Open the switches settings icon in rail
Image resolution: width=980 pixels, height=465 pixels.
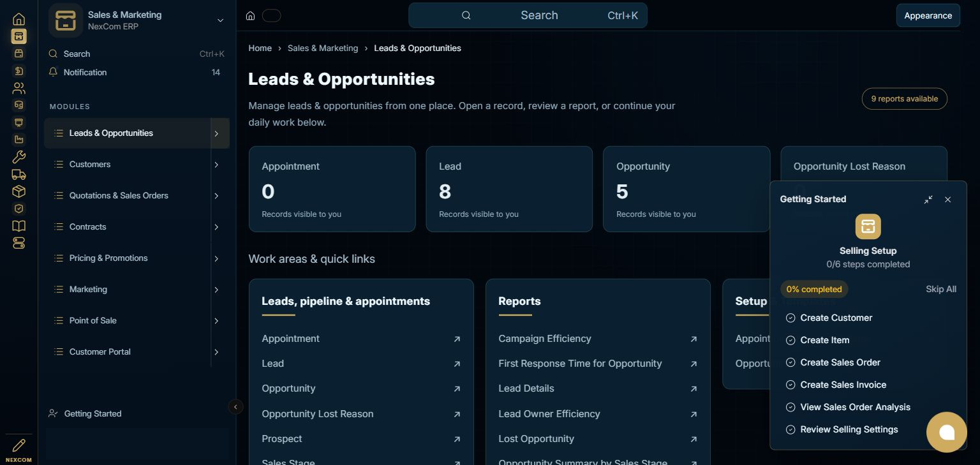19,243
